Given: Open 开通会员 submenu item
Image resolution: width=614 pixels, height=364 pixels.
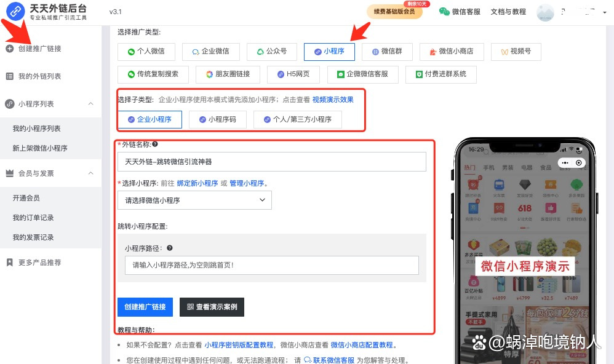Looking at the screenshot, I should [x=26, y=198].
